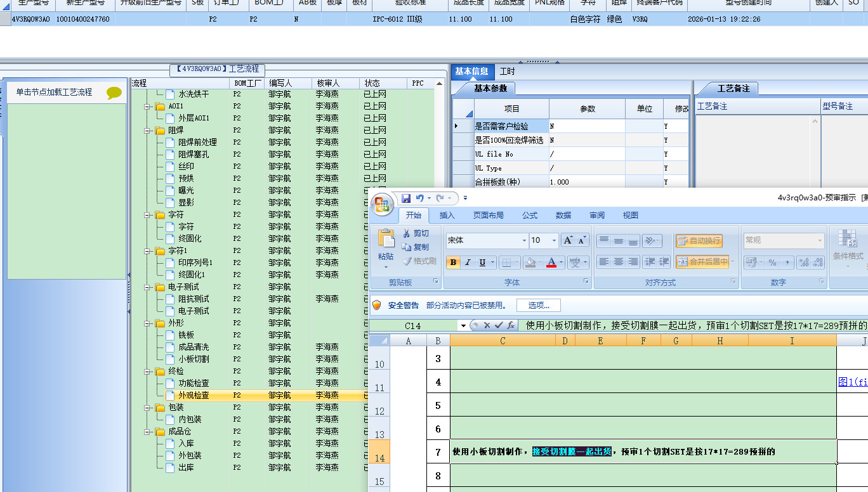Collapse the 成品仓 tree folder
This screenshot has width=868, height=492.
coord(148,432)
